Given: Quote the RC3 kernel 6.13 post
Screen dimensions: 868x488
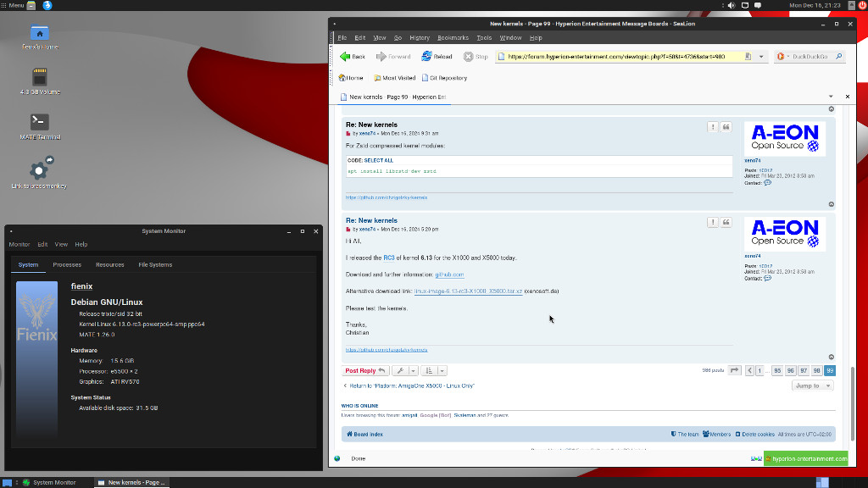Looking at the screenshot, I should (726, 222).
